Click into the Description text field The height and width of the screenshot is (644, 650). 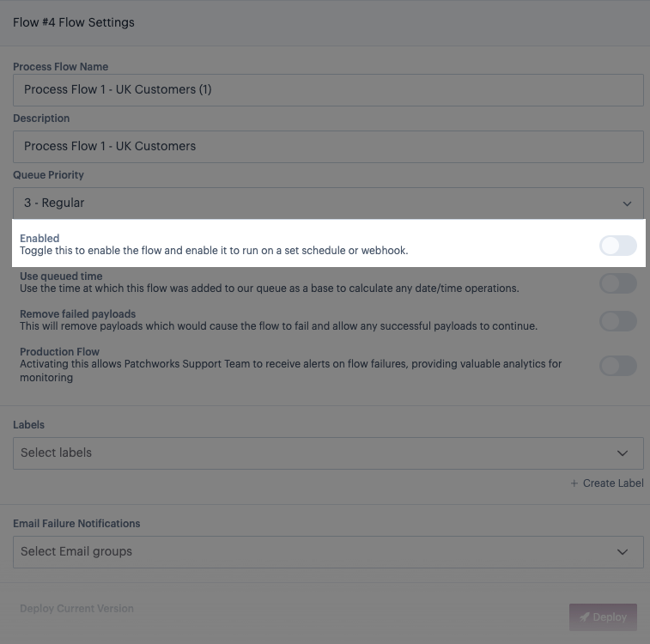[x=328, y=147]
